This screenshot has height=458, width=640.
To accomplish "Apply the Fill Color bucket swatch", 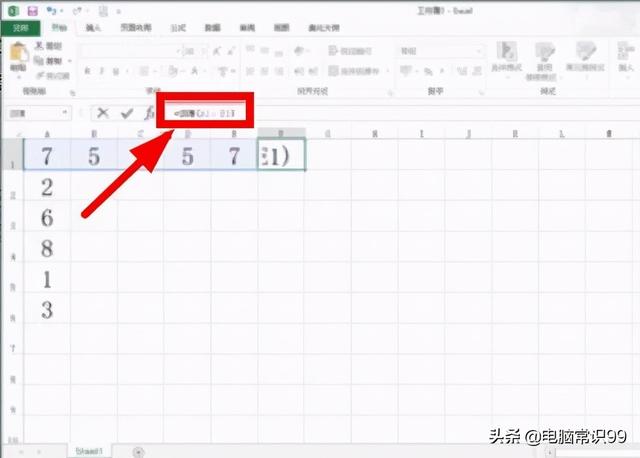I will 173,71.
